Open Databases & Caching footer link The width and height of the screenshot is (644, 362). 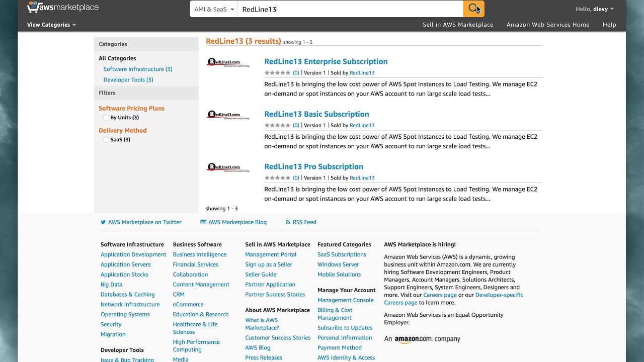click(x=128, y=295)
